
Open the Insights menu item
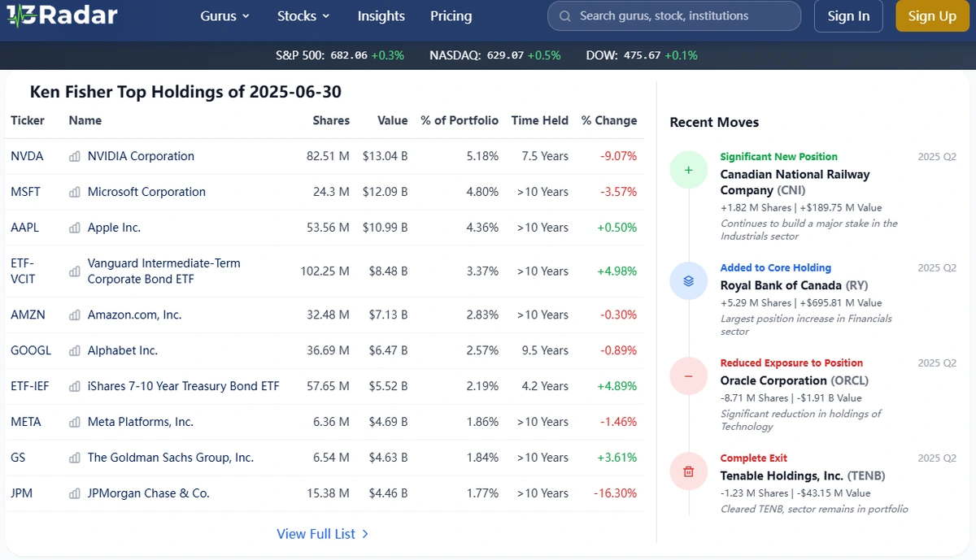381,16
